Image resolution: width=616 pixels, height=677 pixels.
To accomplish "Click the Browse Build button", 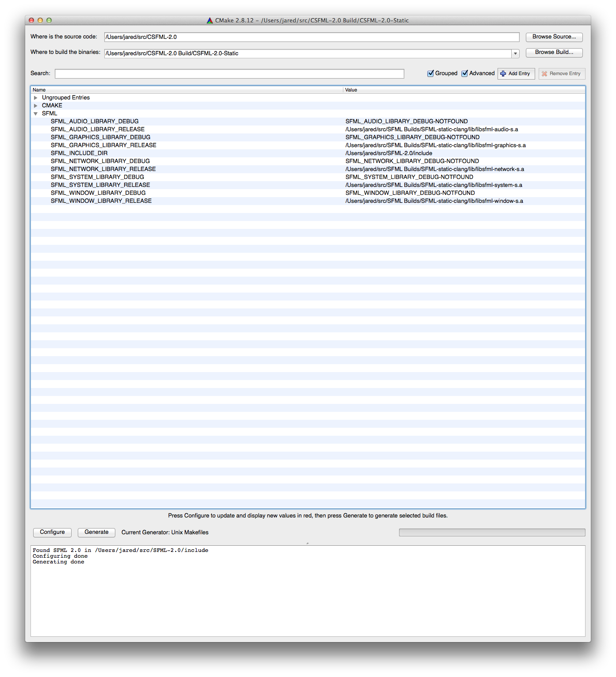I will 554,53.
